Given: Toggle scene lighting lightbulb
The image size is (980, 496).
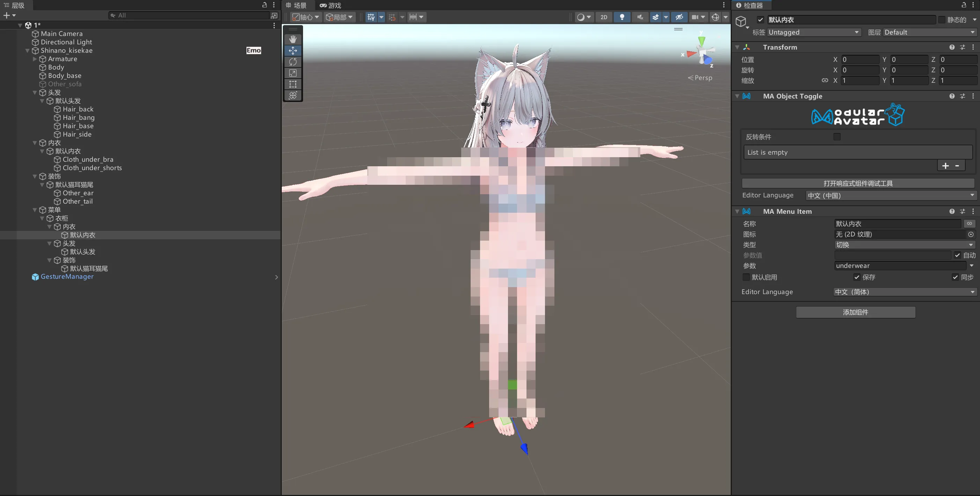Looking at the screenshot, I should tap(622, 17).
